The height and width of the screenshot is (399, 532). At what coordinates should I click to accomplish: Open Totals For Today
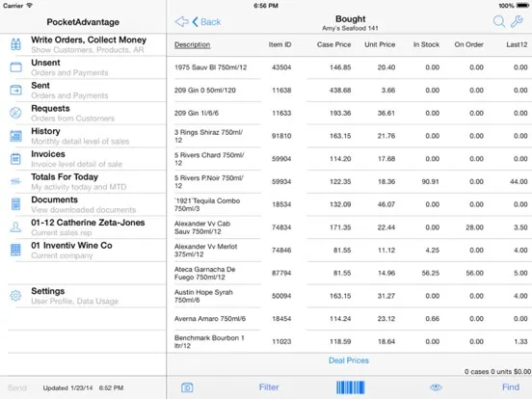pos(83,181)
